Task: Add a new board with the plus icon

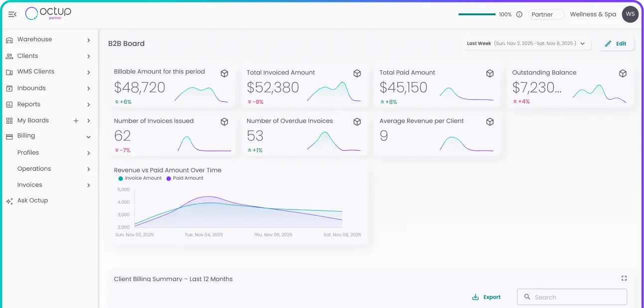Action: (x=75, y=120)
